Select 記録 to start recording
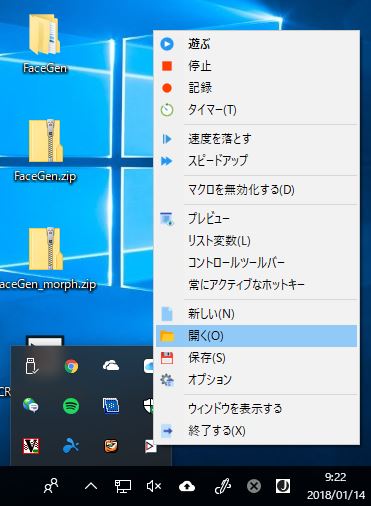Viewport: 371px width, 506px height. 256,88
